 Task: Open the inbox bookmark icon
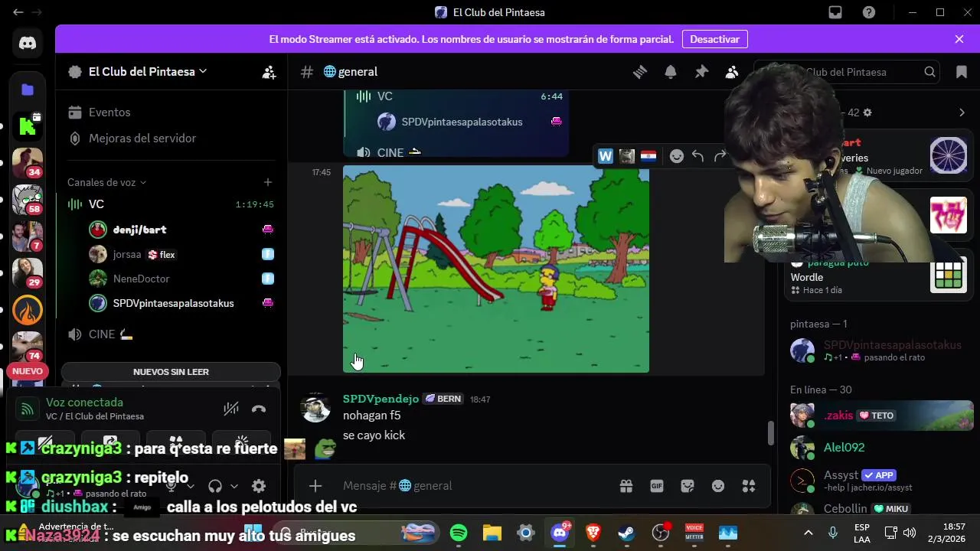(961, 72)
